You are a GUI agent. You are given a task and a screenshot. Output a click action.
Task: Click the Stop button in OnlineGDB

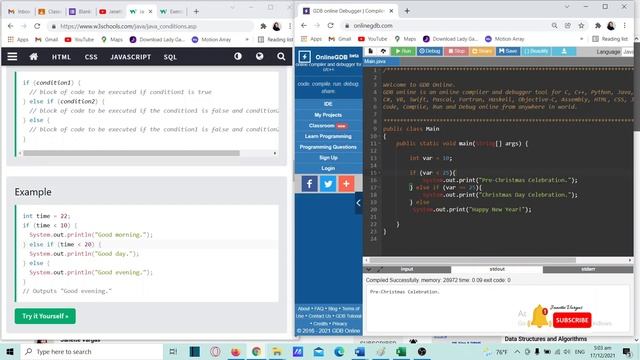pos(456,51)
